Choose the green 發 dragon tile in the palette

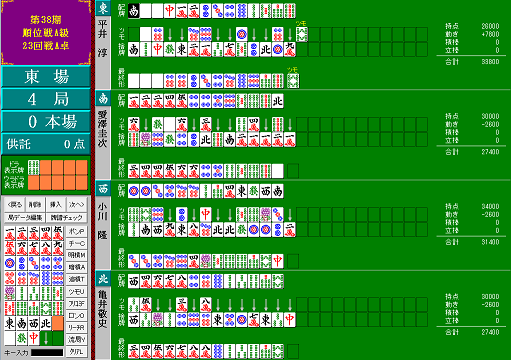[22, 338]
